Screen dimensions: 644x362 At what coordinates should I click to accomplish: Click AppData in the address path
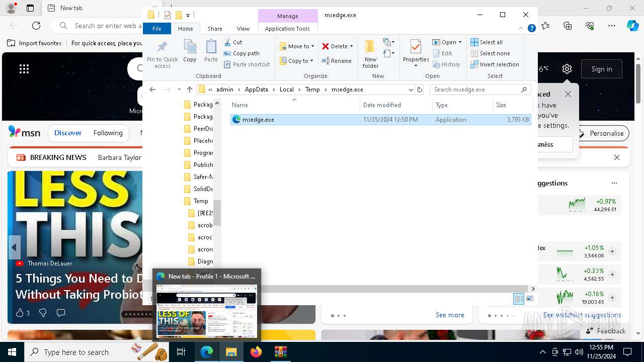click(x=257, y=89)
